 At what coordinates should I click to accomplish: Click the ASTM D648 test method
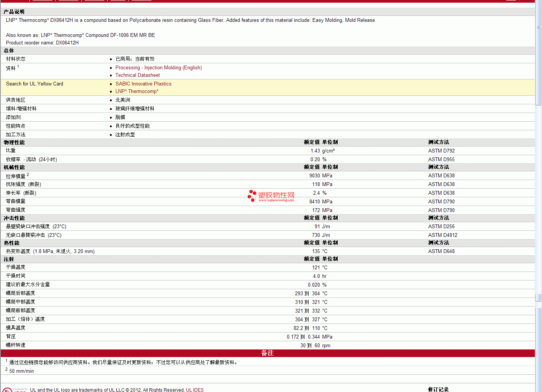coord(442,252)
